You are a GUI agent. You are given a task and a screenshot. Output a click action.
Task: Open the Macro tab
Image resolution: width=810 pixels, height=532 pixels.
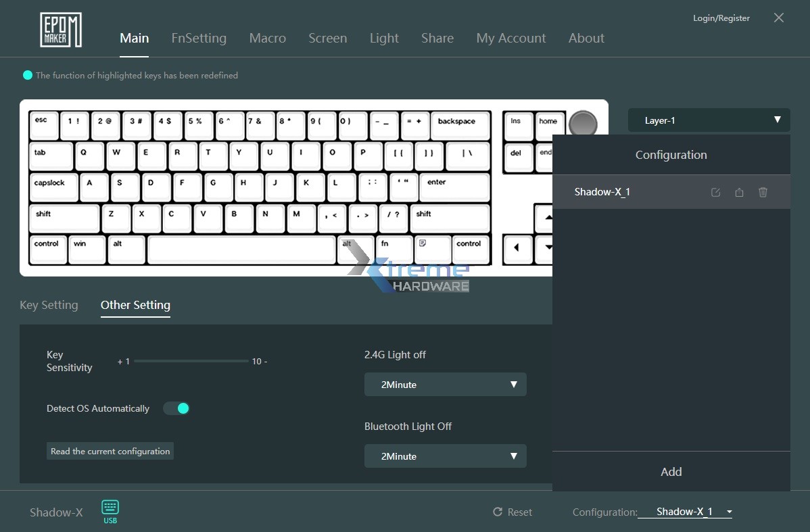pyautogui.click(x=267, y=38)
